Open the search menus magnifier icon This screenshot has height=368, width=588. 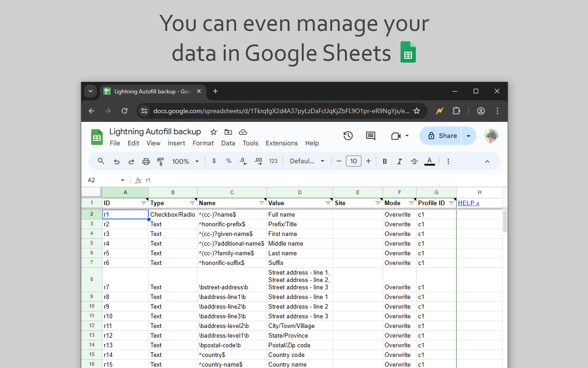tap(101, 161)
